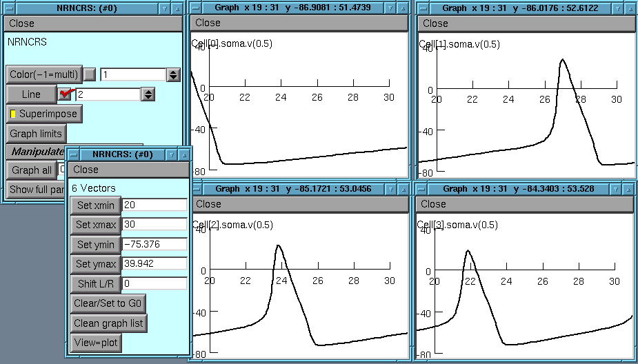Click the Clear/Set to G0 button
The width and height of the screenshot is (638, 364).
pos(108,303)
